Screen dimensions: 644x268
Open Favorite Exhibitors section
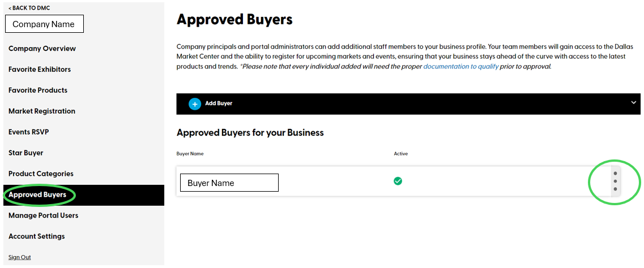tap(40, 70)
